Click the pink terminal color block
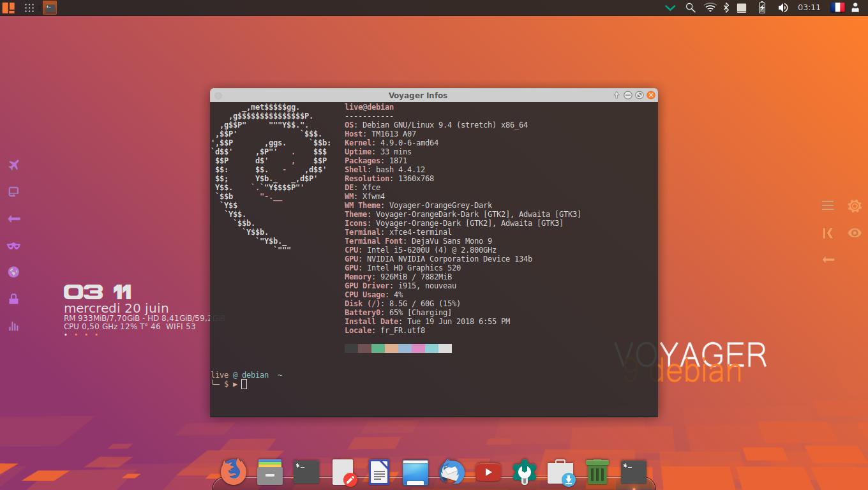 click(x=418, y=348)
